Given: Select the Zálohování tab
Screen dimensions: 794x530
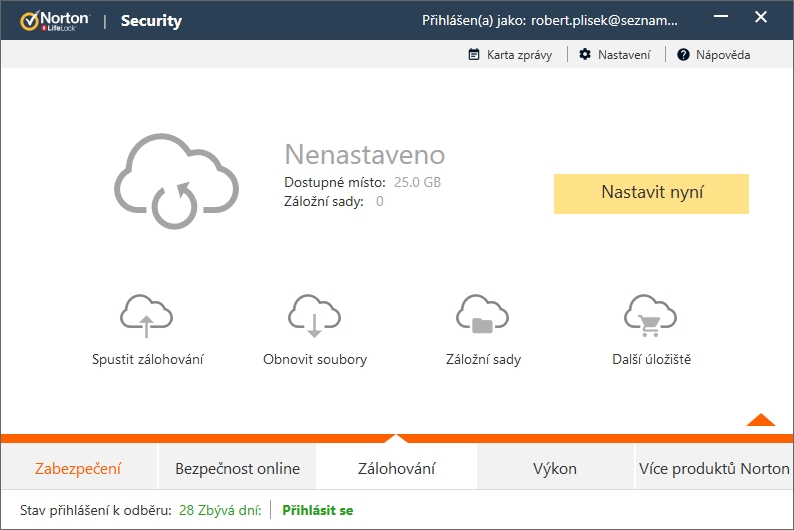Looking at the screenshot, I should (396, 468).
